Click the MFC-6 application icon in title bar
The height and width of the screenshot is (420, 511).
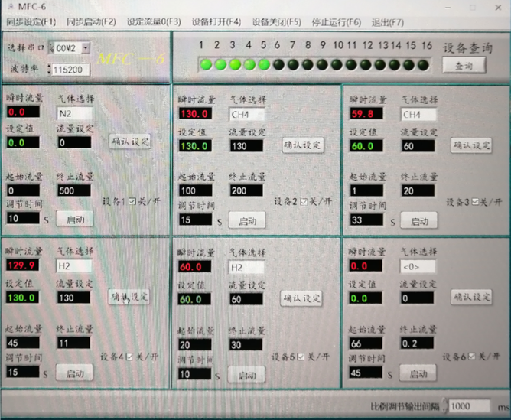(x=8, y=8)
